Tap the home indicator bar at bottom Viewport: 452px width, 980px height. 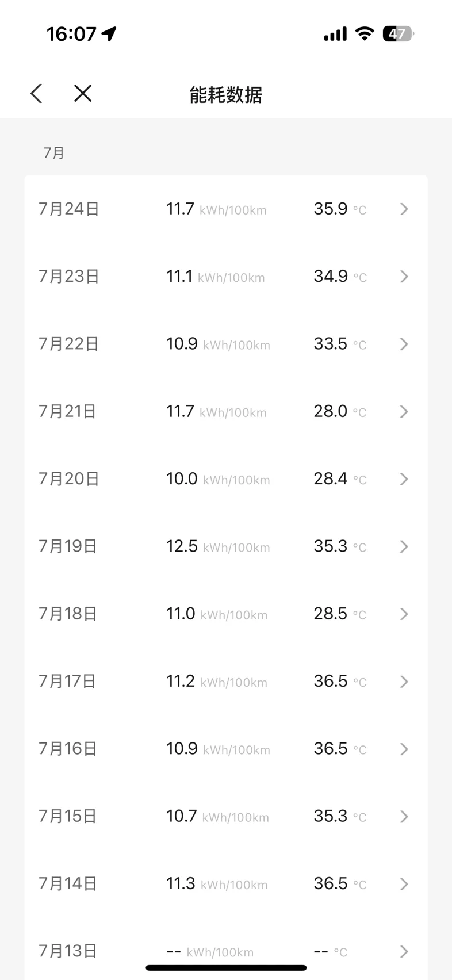[226, 968]
